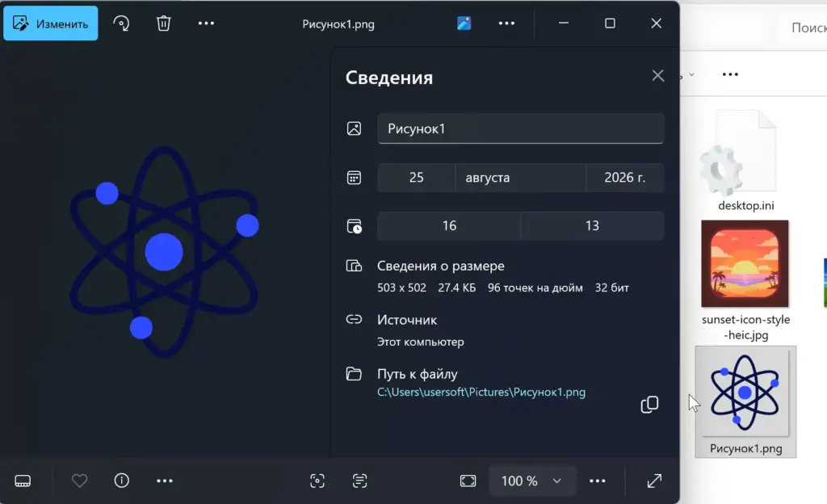Open the ellipsis menu next to zoom level
Screen dimensions: 827x504
pos(598,481)
